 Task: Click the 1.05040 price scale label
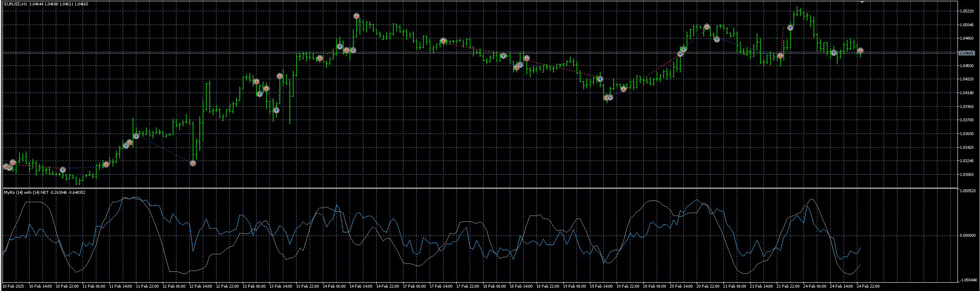tap(967, 25)
